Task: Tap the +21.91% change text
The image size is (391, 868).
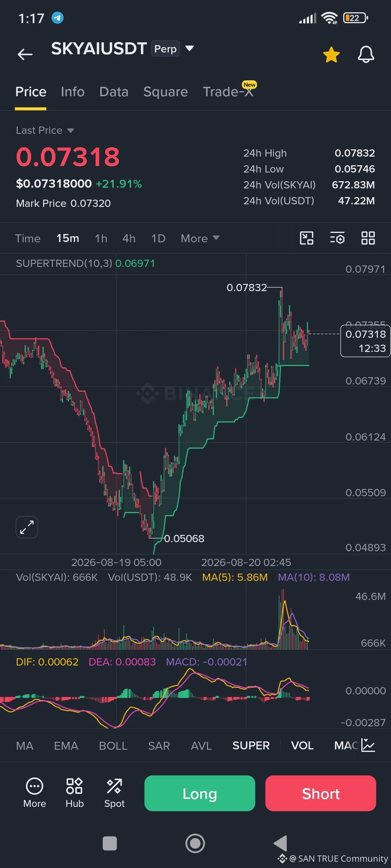Action: pyautogui.click(x=119, y=184)
